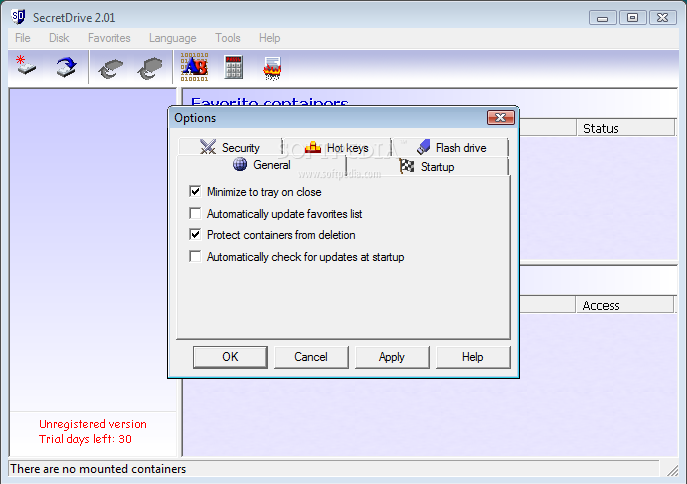Minimize the SecretDrive window

602,18
